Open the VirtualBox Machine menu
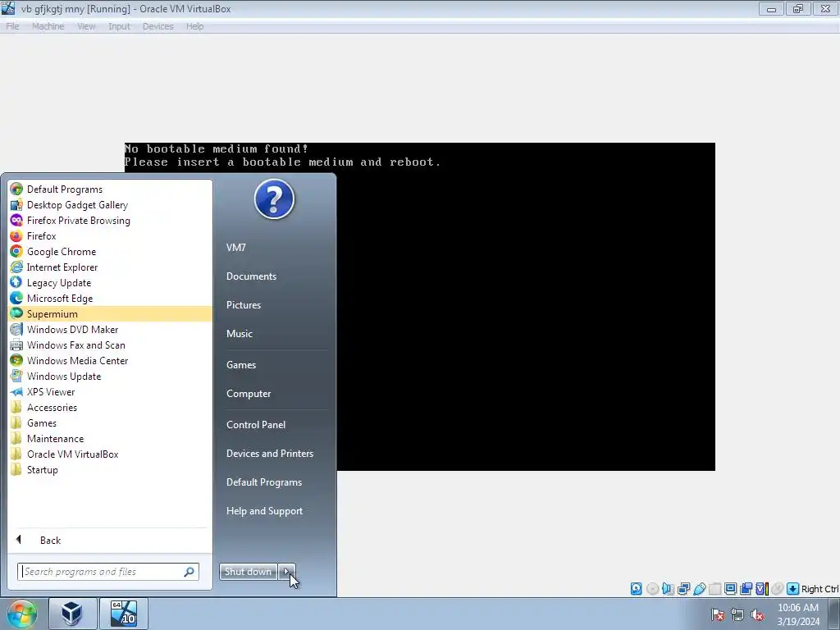This screenshot has width=840, height=630. (48, 26)
